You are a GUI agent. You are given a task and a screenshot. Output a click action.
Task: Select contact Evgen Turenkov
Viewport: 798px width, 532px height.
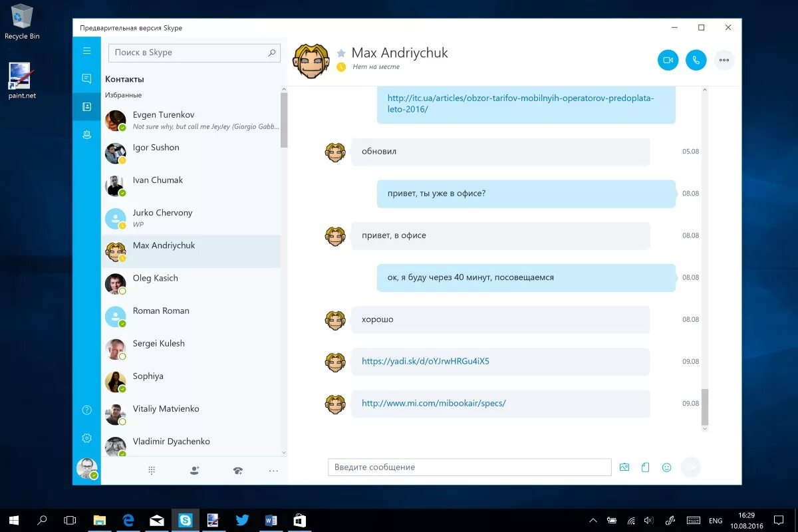tap(191, 120)
